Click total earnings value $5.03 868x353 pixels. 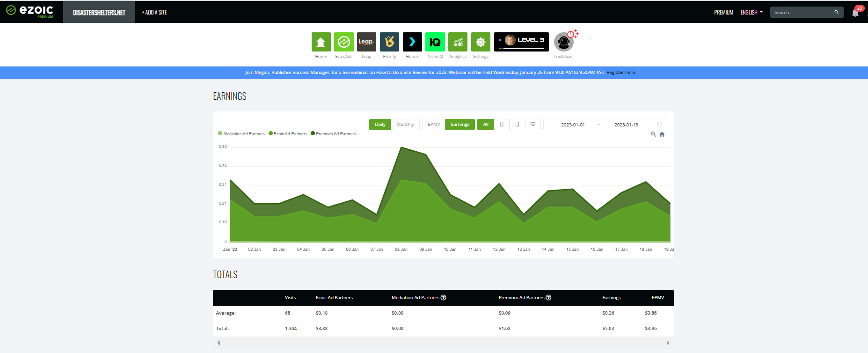pos(608,329)
